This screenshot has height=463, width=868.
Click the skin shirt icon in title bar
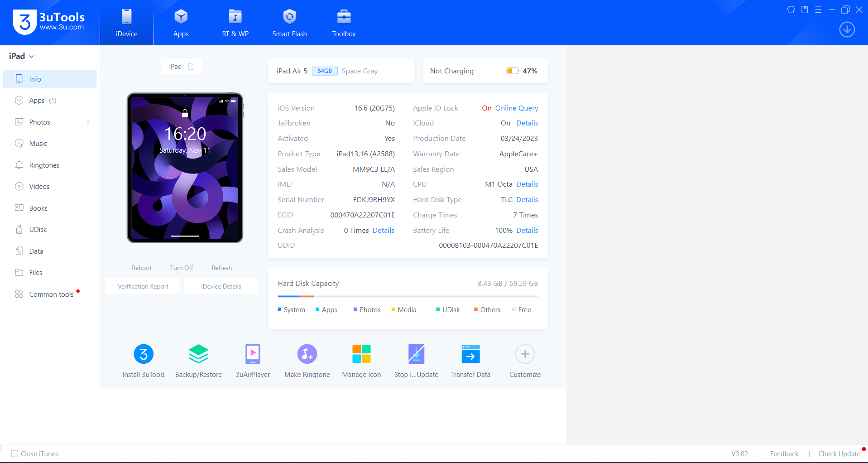point(791,10)
